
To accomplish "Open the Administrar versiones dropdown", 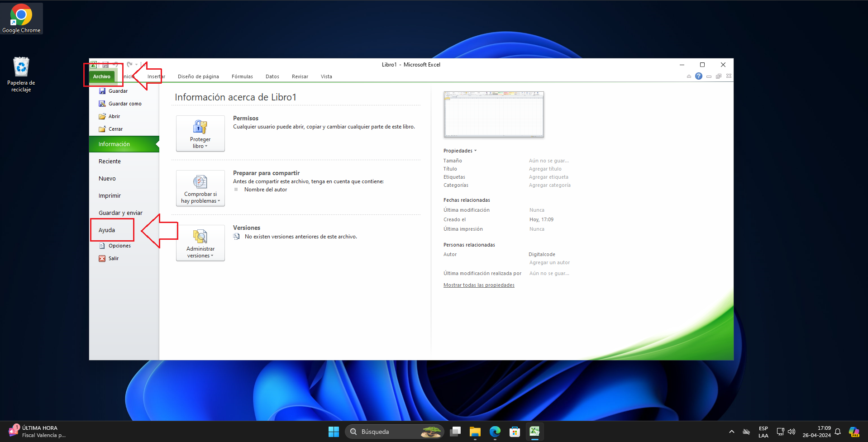I will coord(200,243).
